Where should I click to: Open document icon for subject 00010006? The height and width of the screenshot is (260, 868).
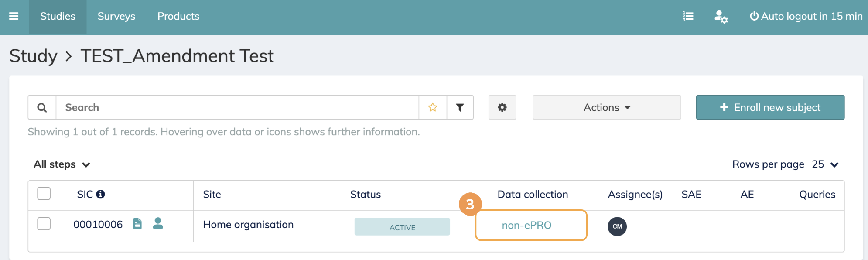tap(137, 224)
